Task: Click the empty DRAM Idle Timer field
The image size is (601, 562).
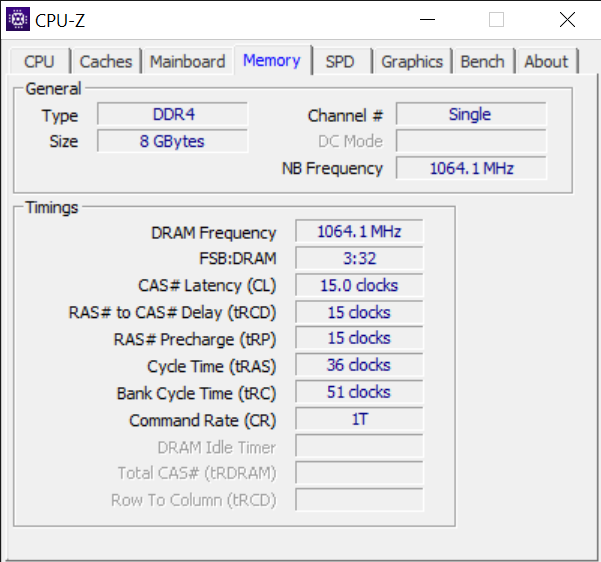Action: coord(359,445)
